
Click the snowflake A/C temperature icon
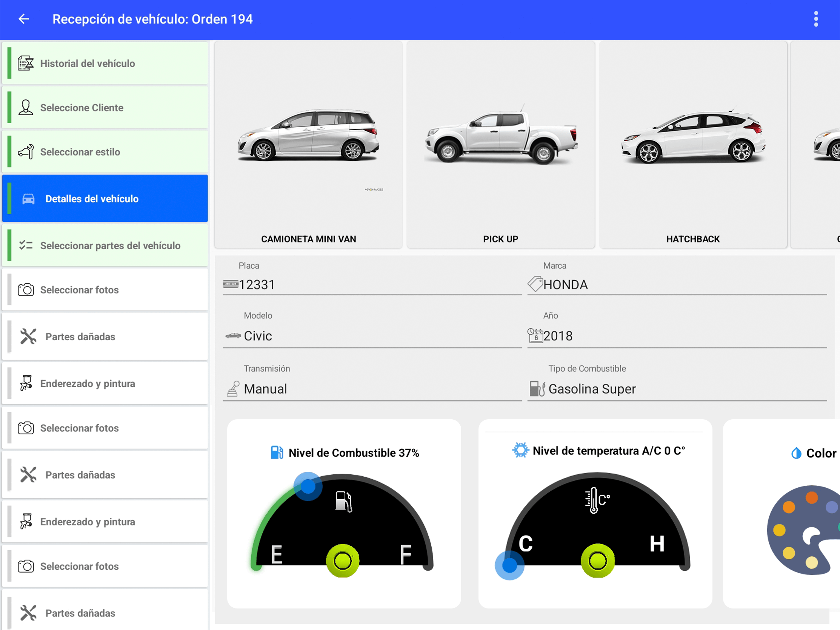point(520,450)
